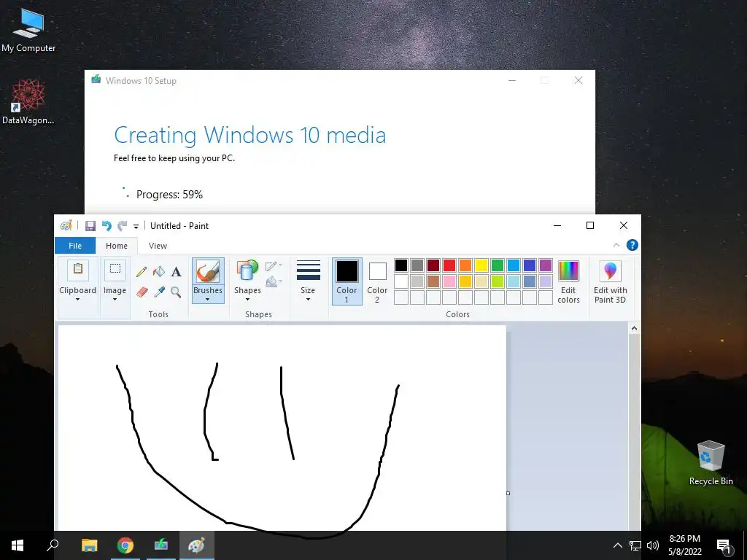Open My Computer desktop icon

28,29
